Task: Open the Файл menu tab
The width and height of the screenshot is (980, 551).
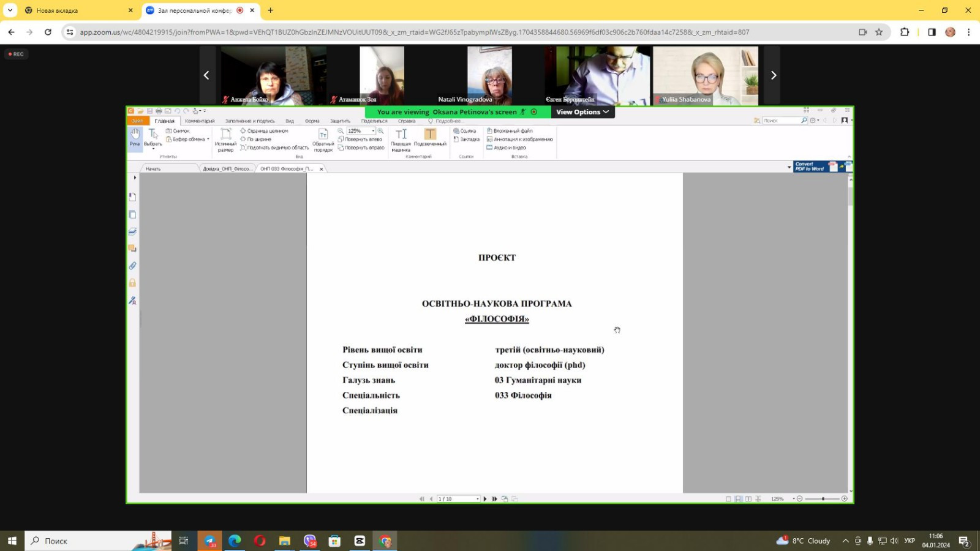Action: pyautogui.click(x=137, y=121)
